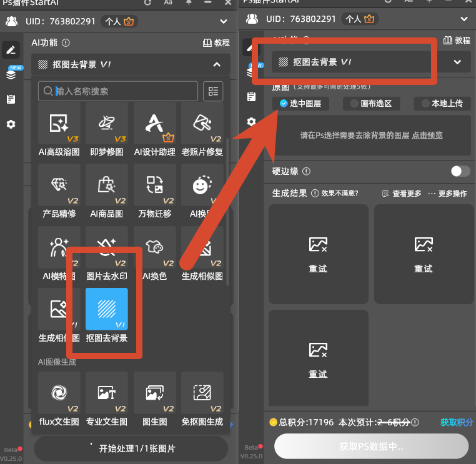Click tool list vertical scrollbar
476x464 pixels.
(227, 212)
